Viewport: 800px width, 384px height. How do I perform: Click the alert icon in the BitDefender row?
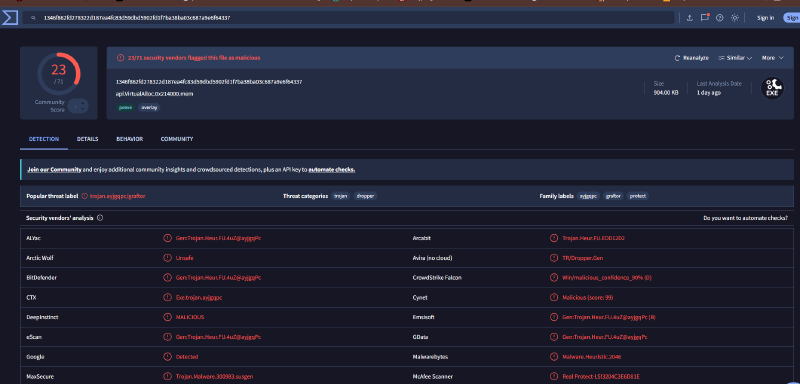click(x=167, y=277)
